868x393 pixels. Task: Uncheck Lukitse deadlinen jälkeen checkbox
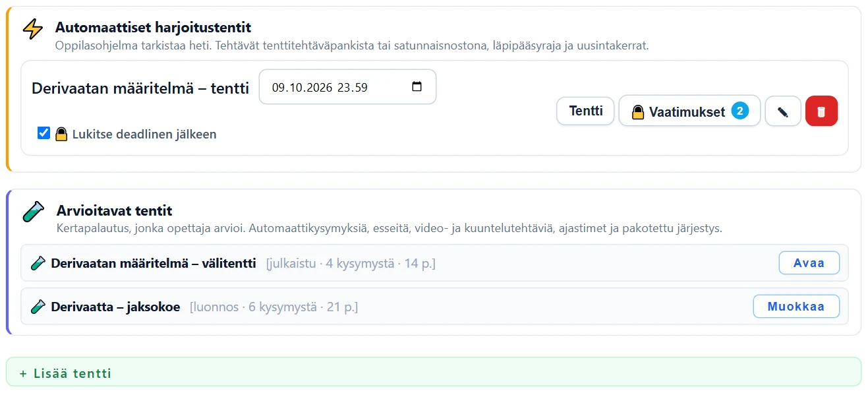(x=43, y=133)
